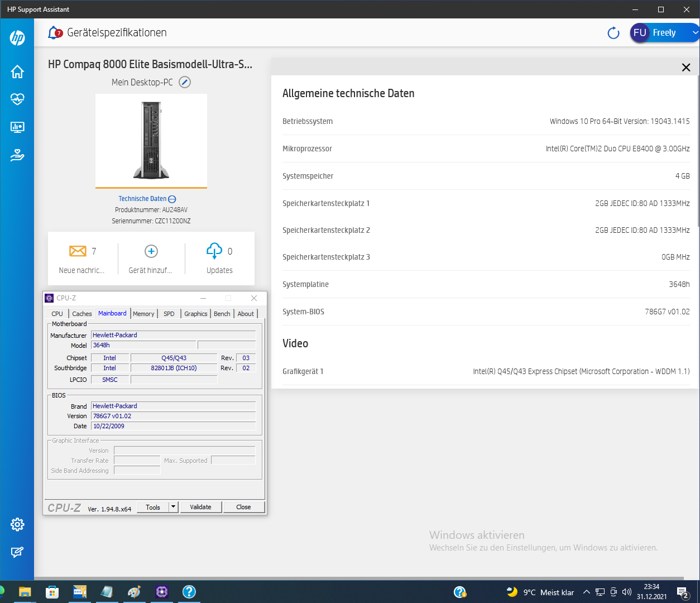The width and height of the screenshot is (700, 603).
Task: Open the Freely user account dropdown
Action: pos(664,33)
